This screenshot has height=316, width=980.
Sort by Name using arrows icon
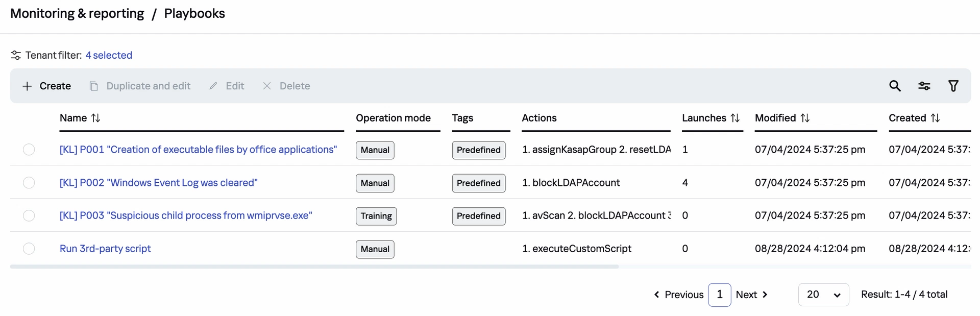click(95, 118)
